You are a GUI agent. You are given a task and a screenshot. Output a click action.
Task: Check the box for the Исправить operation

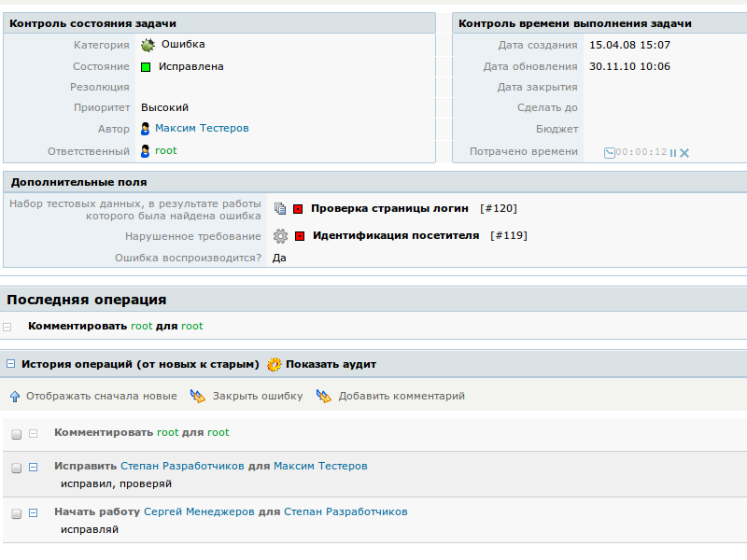click(17, 468)
